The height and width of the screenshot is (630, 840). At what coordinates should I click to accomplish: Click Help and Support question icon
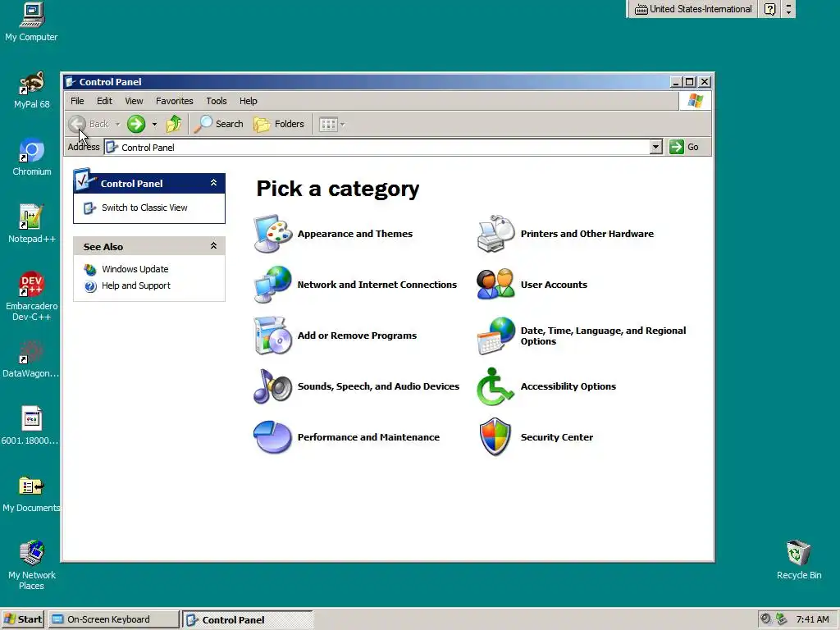click(90, 286)
